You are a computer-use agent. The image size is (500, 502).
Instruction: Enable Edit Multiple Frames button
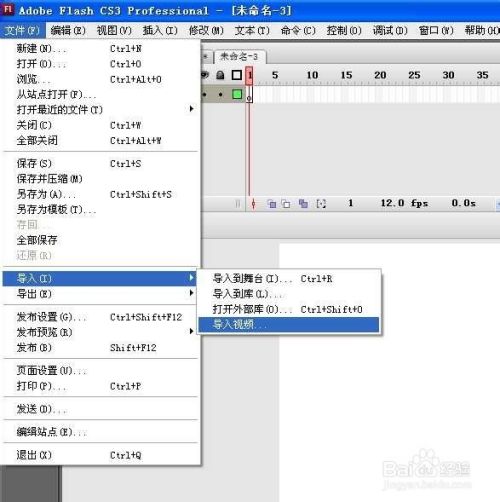(303, 203)
